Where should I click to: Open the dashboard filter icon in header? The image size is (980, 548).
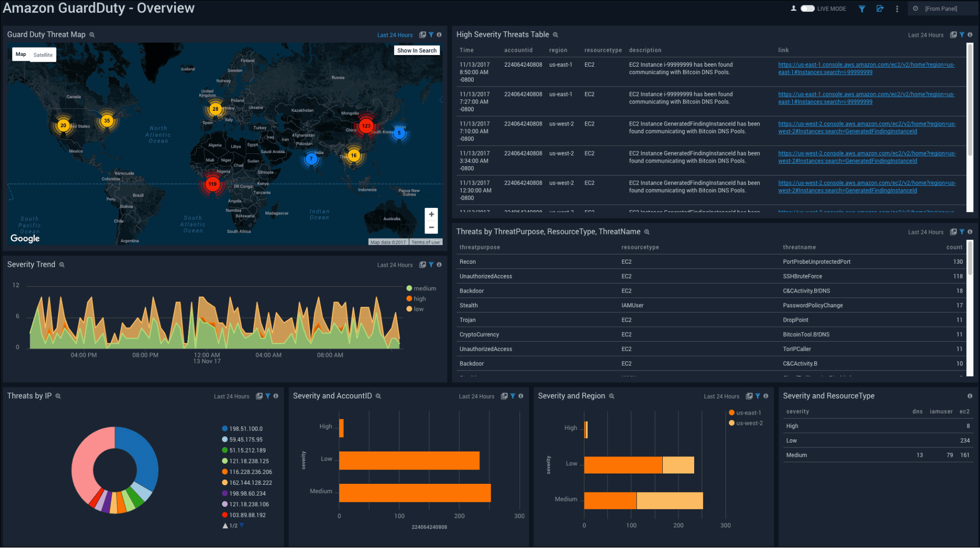click(862, 8)
